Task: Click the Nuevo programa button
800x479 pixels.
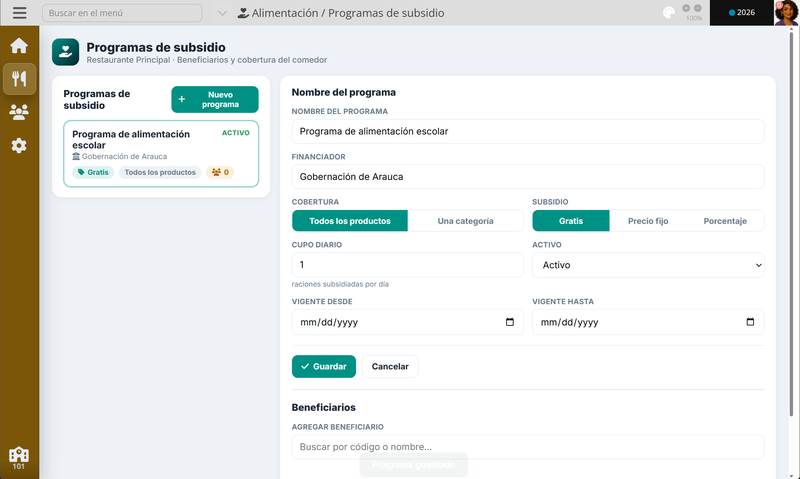Action: (x=215, y=99)
